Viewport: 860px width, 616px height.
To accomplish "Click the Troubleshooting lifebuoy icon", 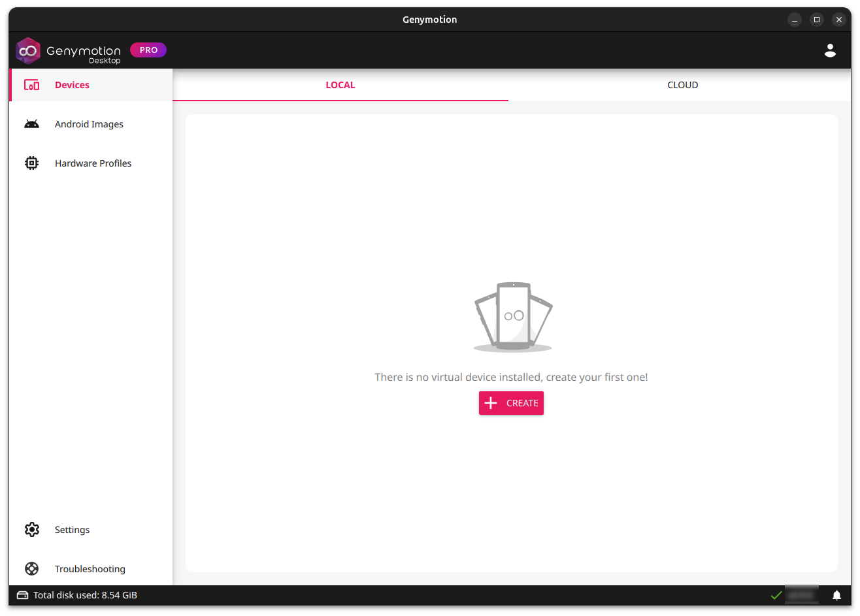I will coord(31,569).
